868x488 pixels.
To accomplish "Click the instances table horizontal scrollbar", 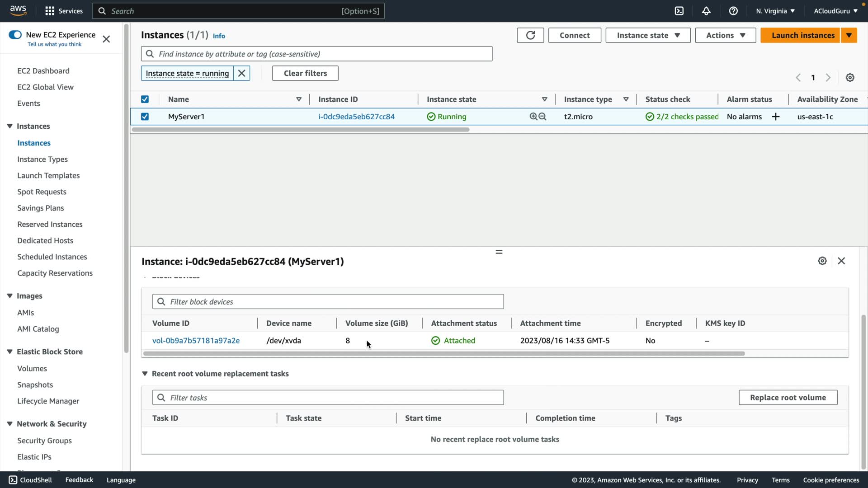I will [x=301, y=130].
